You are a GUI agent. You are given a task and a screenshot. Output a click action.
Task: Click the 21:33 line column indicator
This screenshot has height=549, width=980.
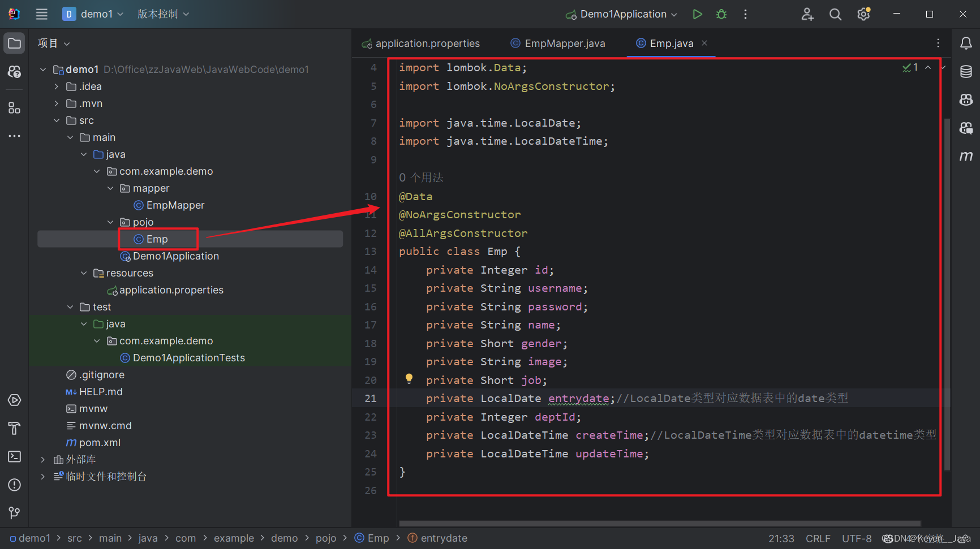pyautogui.click(x=781, y=538)
